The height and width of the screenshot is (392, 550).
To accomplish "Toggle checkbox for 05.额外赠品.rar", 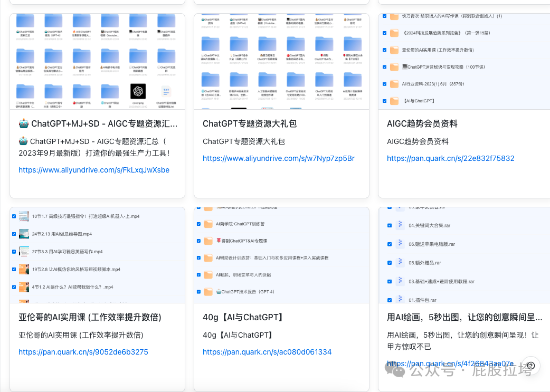I will point(390,263).
